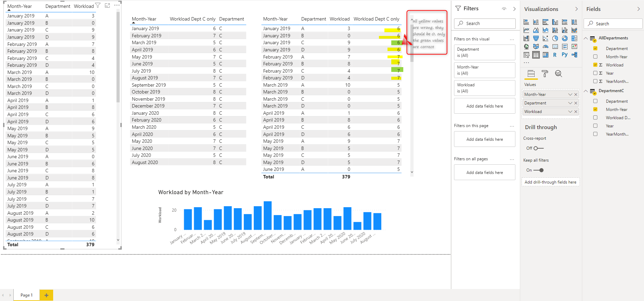This screenshot has width=644, height=301.
Task: Choose the slicer visual
Action: pyautogui.click(x=526, y=55)
